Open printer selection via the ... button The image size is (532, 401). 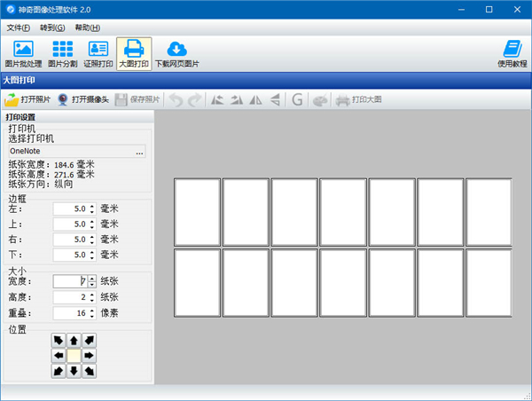pyautogui.click(x=139, y=152)
